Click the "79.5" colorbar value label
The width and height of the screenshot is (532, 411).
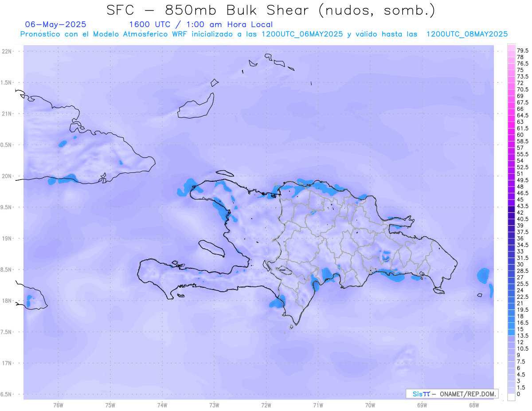click(523, 51)
